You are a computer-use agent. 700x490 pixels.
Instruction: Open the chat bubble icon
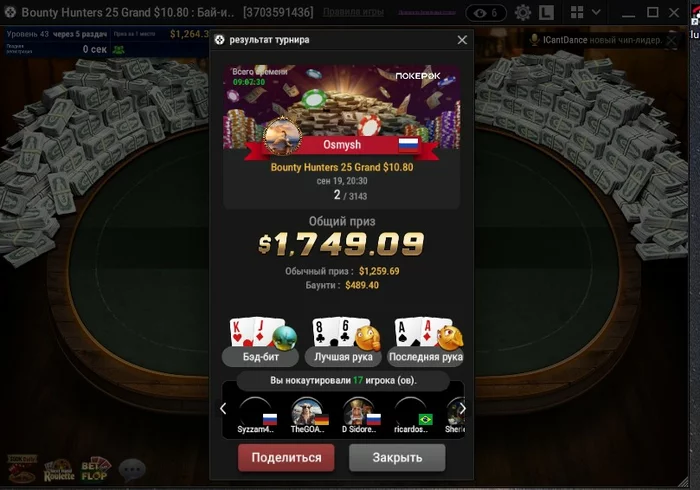click(x=132, y=470)
